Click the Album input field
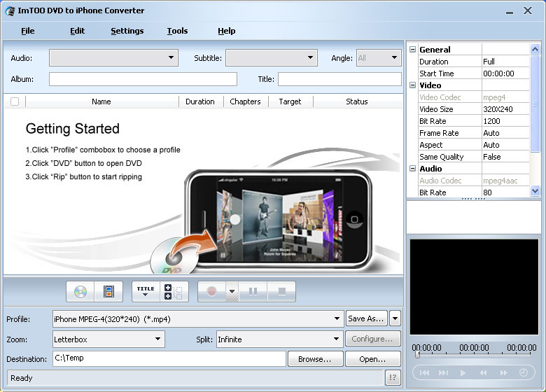Screen dimensions: 546x392 (x=143, y=79)
